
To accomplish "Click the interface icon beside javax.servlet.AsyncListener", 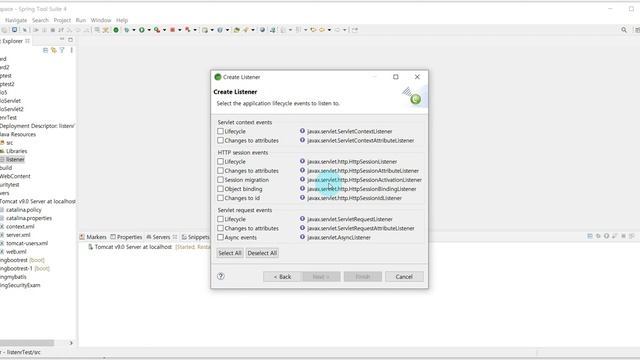I will click(x=302, y=237).
